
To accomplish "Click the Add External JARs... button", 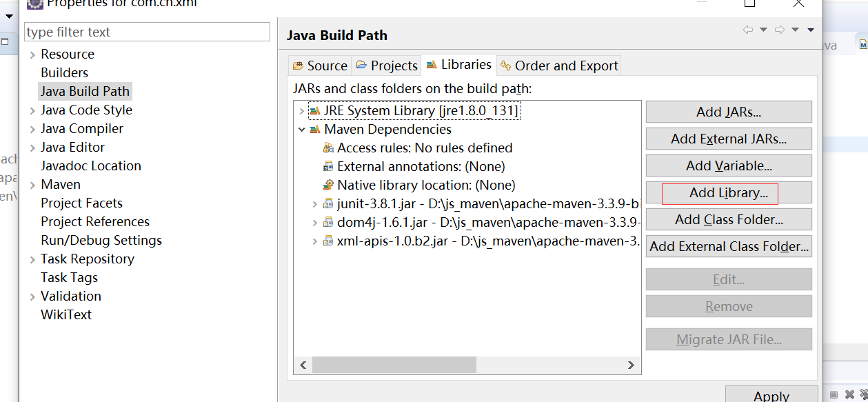I will pos(729,139).
